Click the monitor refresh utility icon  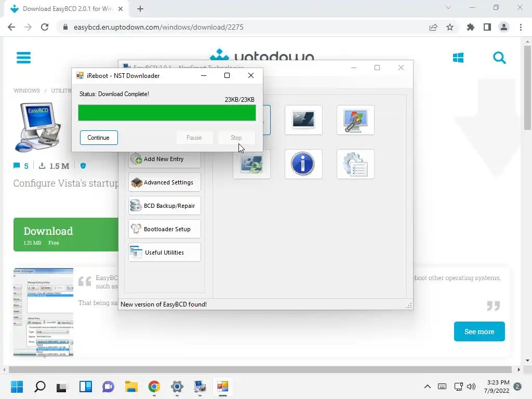251,164
